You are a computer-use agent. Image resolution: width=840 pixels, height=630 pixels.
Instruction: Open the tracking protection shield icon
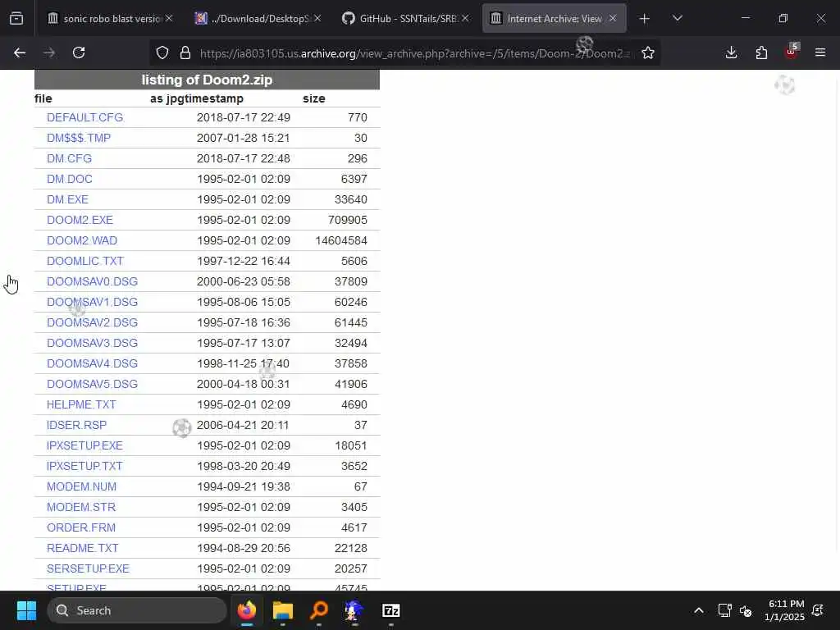pos(162,52)
